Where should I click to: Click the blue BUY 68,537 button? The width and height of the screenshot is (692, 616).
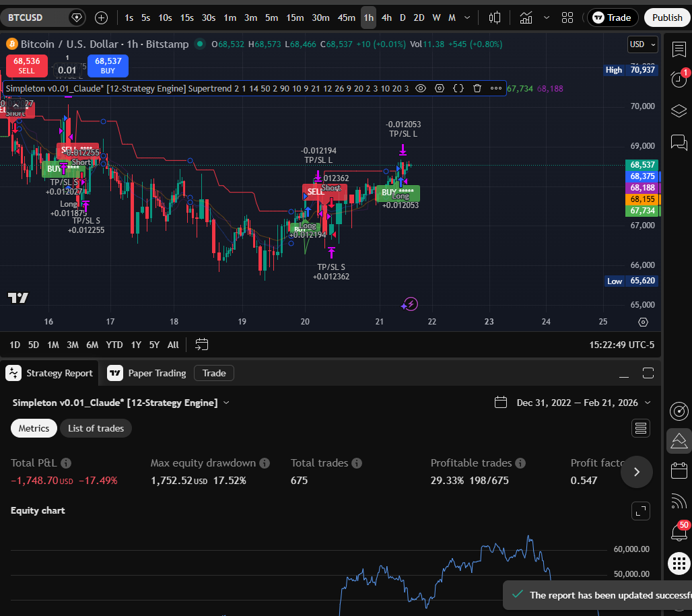click(x=108, y=65)
